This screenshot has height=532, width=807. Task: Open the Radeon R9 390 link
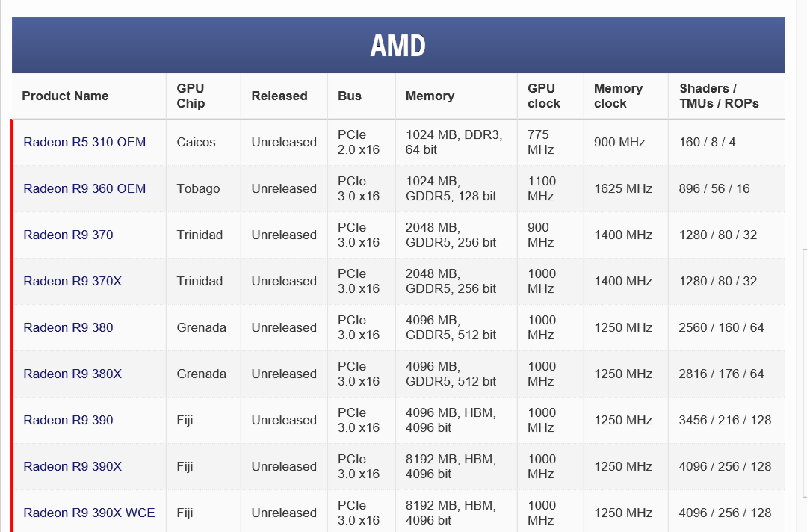click(x=68, y=420)
